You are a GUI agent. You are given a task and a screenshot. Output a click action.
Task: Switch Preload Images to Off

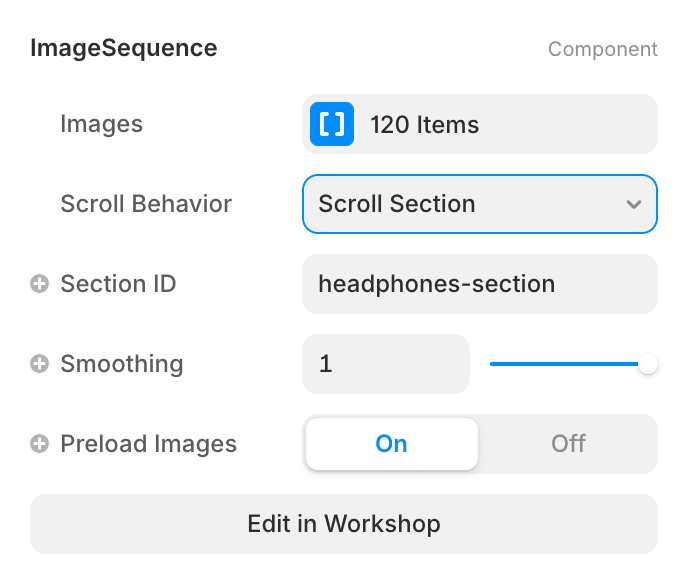point(568,444)
